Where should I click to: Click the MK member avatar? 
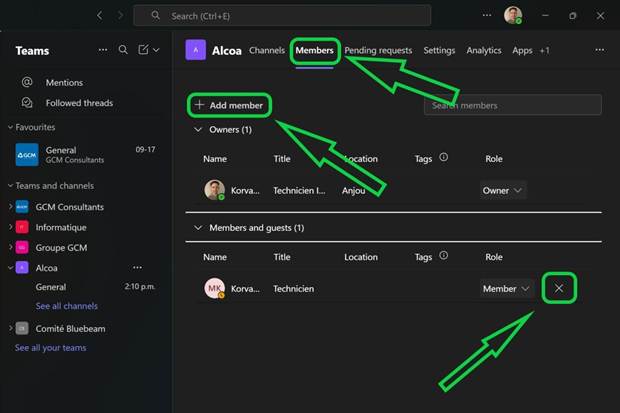(x=215, y=288)
